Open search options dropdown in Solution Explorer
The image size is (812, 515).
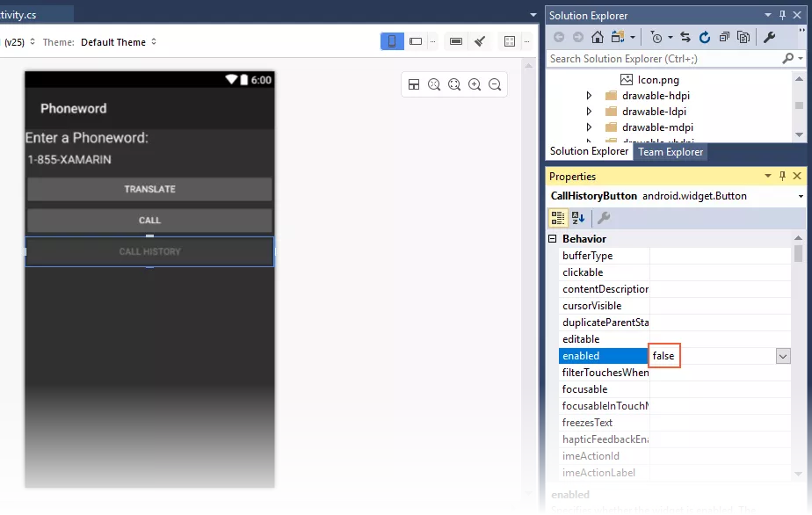(801, 59)
